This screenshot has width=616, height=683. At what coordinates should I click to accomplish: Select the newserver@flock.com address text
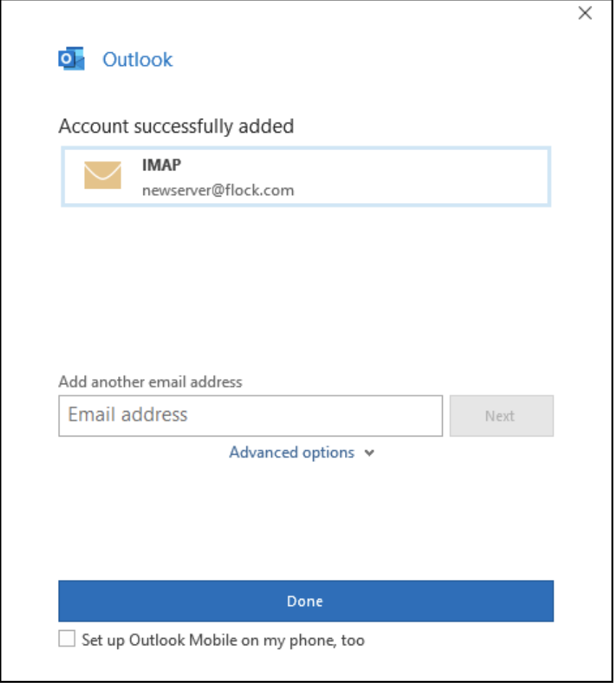tap(218, 191)
